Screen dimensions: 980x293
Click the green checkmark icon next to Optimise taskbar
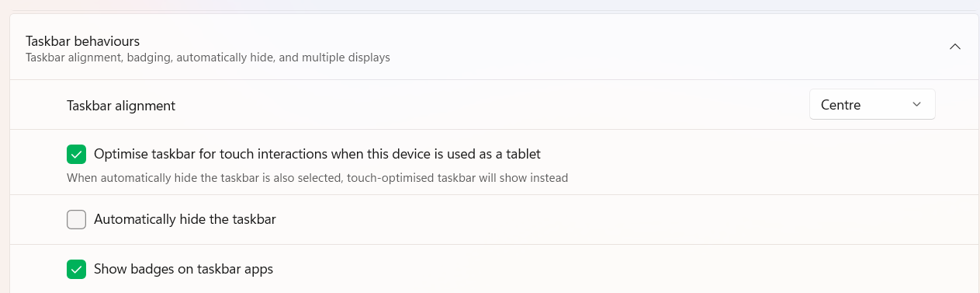[76, 154]
